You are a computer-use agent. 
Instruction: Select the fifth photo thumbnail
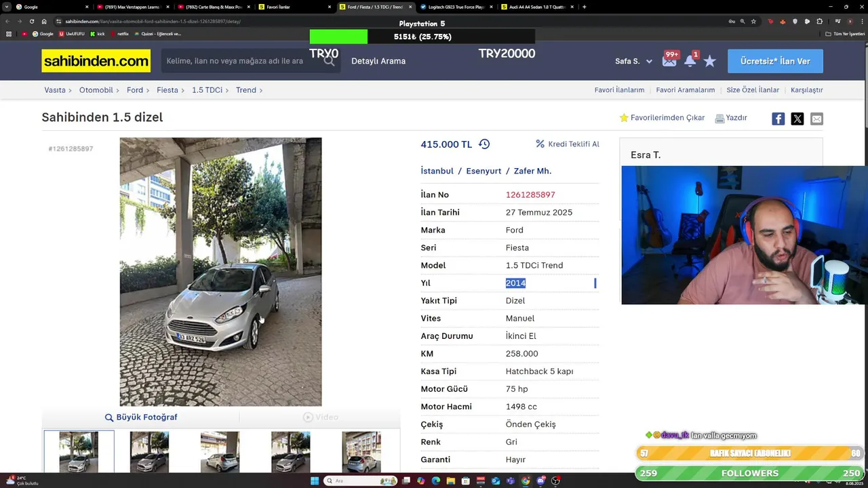[361, 451]
